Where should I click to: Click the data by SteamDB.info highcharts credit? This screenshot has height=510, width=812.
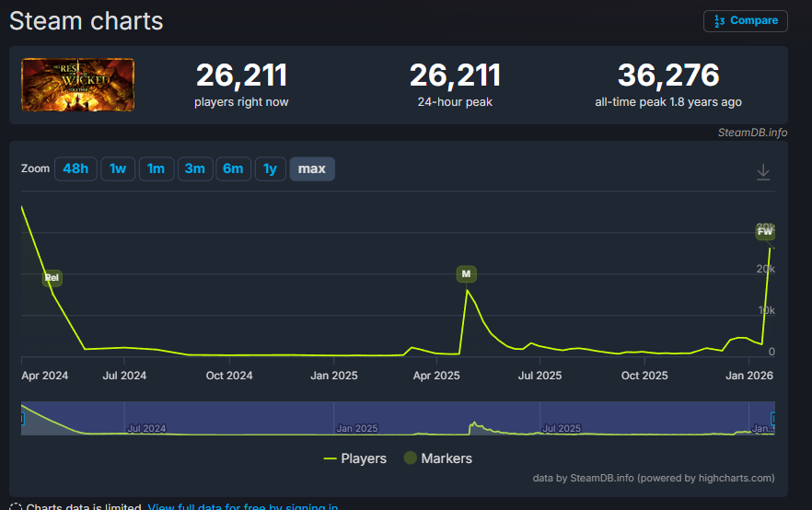coord(654,478)
